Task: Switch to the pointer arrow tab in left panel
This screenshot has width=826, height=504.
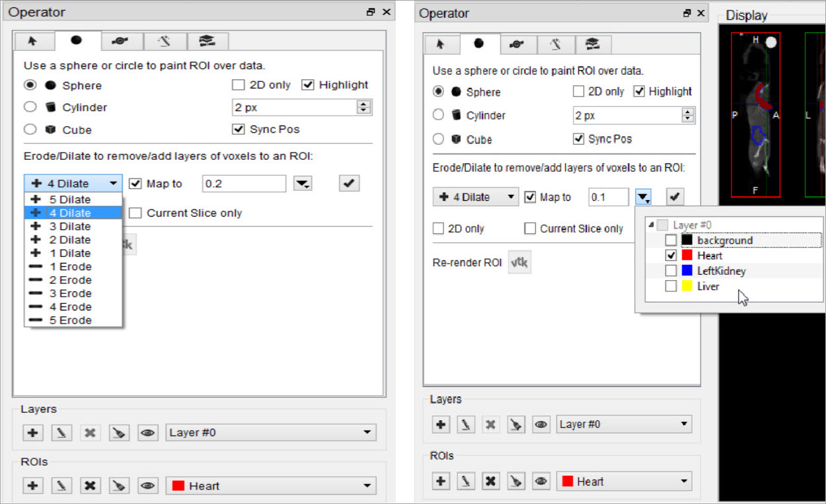Action: pos(32,41)
